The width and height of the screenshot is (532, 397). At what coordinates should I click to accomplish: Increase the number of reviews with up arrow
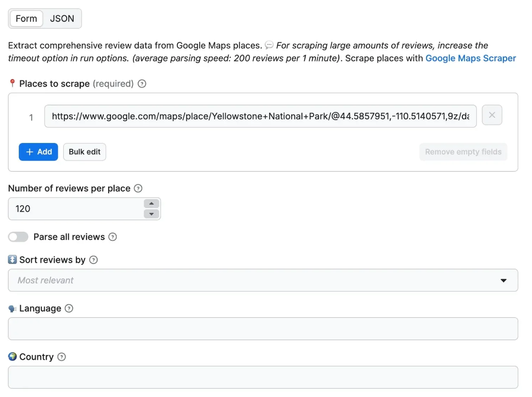coord(151,204)
